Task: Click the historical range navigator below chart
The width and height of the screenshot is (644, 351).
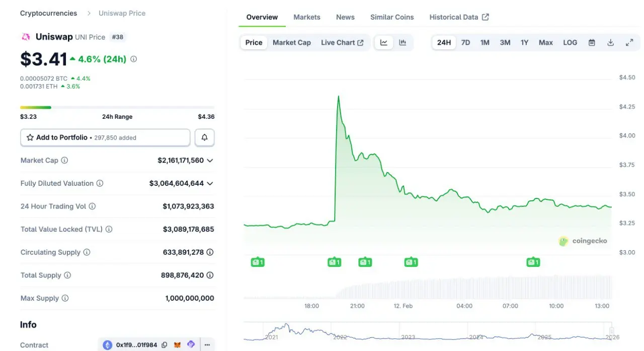Action: coord(428,332)
